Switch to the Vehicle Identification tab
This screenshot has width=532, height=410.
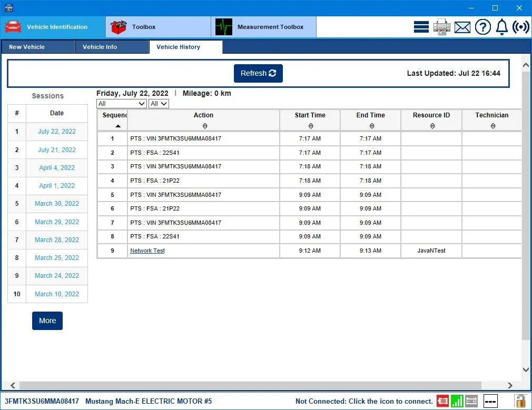click(x=53, y=27)
